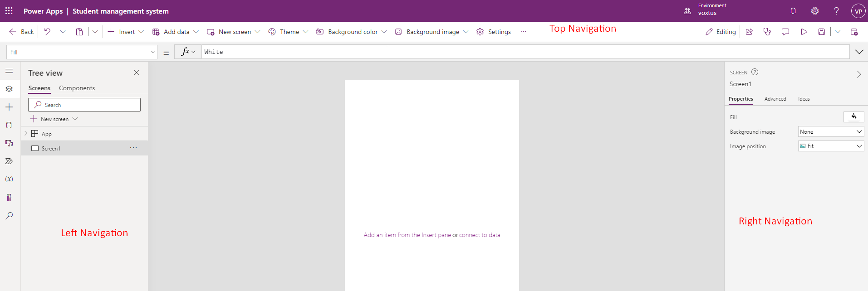The image size is (868, 291).
Task: Switch to the Advanced tab
Action: (775, 99)
